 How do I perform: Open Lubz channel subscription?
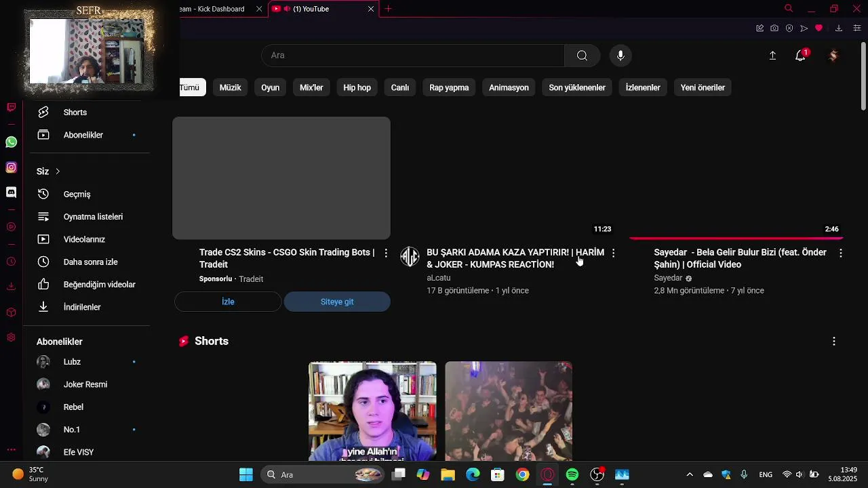(x=87, y=362)
